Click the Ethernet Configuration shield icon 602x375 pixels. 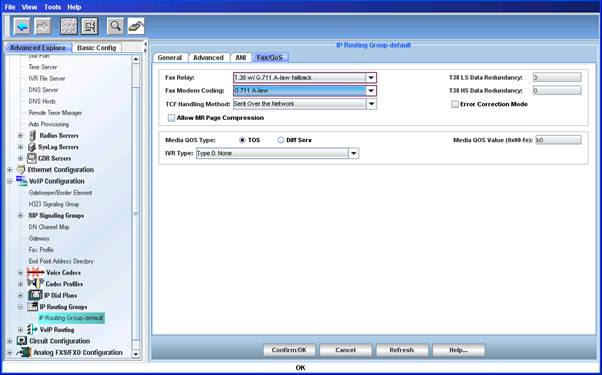(21, 170)
